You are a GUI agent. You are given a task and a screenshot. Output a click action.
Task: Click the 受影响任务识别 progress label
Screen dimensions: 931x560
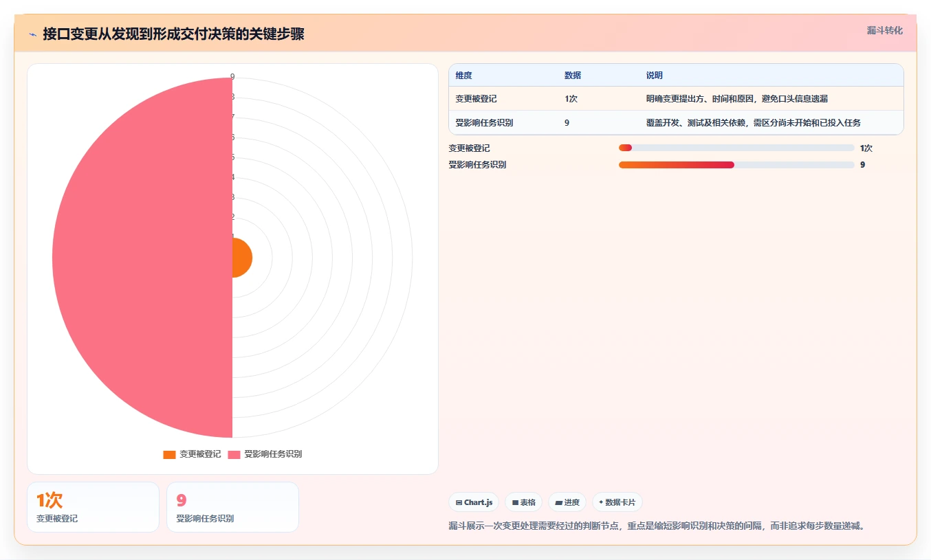coord(477,165)
